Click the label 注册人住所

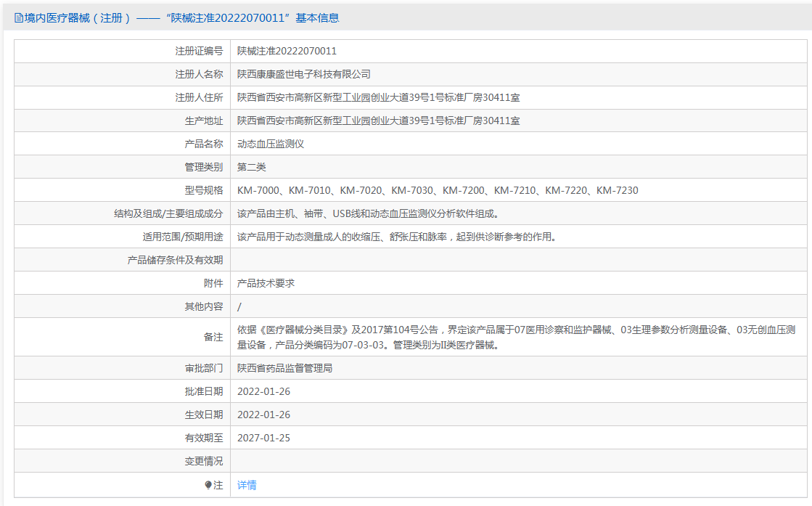[199, 98]
